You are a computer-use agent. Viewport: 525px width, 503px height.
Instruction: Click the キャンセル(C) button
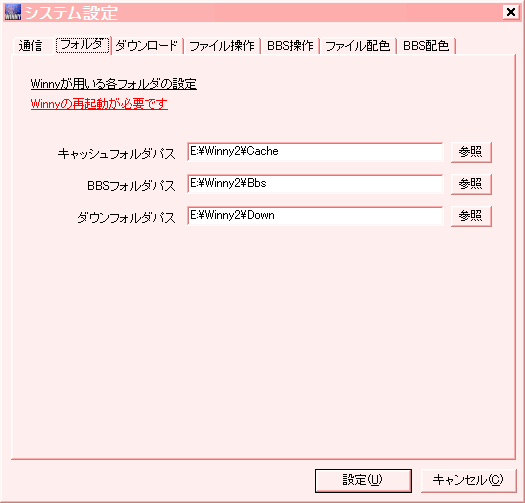[468, 481]
